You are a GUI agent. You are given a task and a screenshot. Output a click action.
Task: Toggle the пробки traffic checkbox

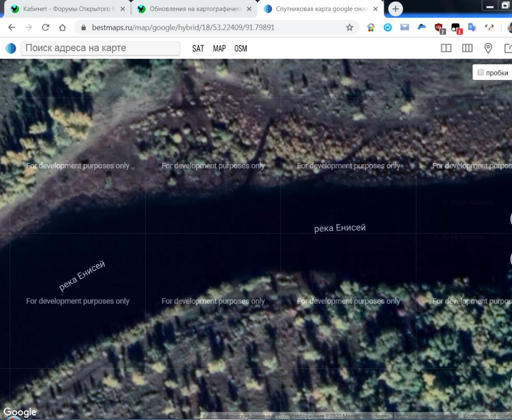point(481,72)
